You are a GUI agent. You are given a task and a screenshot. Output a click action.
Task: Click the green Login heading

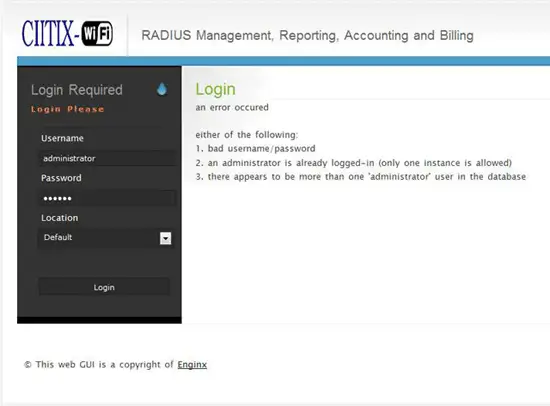[215, 89]
